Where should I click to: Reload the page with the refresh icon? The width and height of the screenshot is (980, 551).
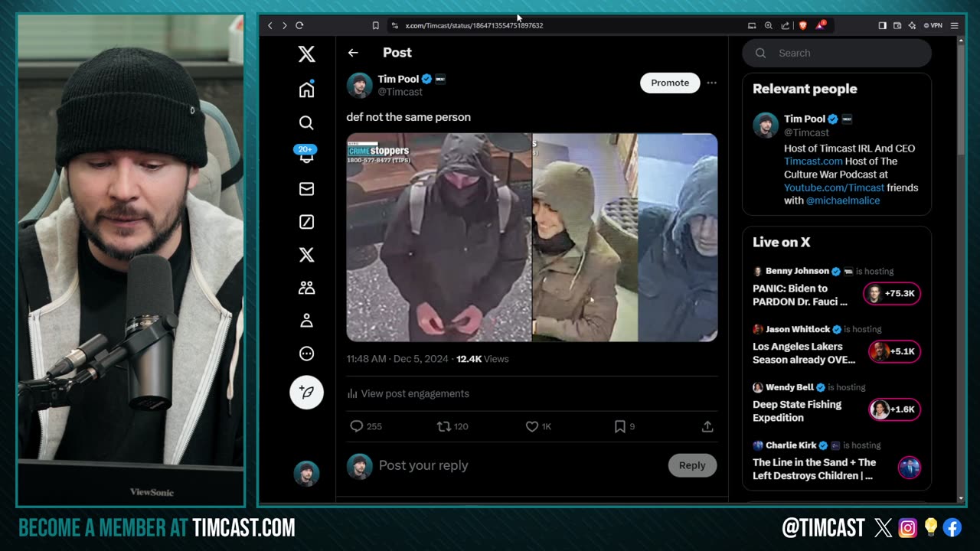pyautogui.click(x=299, y=25)
